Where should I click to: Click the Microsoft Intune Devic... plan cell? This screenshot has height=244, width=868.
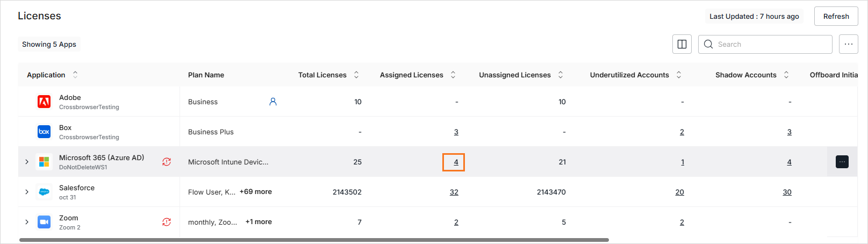(228, 162)
